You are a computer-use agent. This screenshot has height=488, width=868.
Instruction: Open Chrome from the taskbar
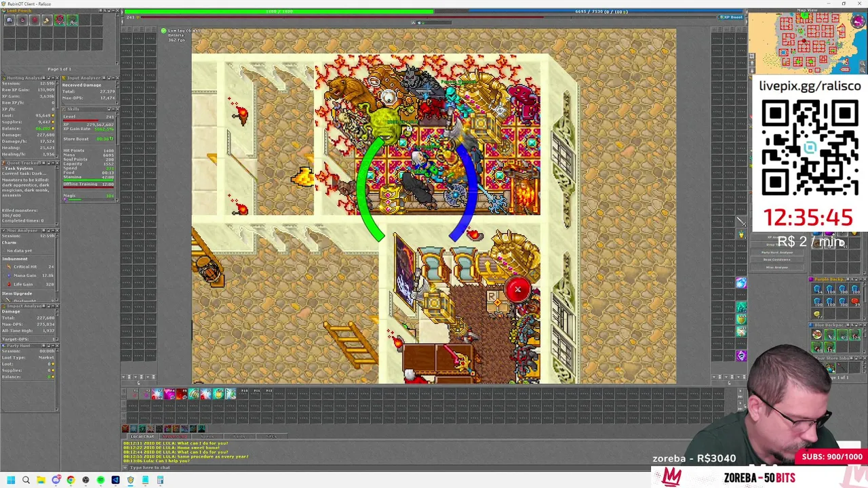pyautogui.click(x=71, y=480)
